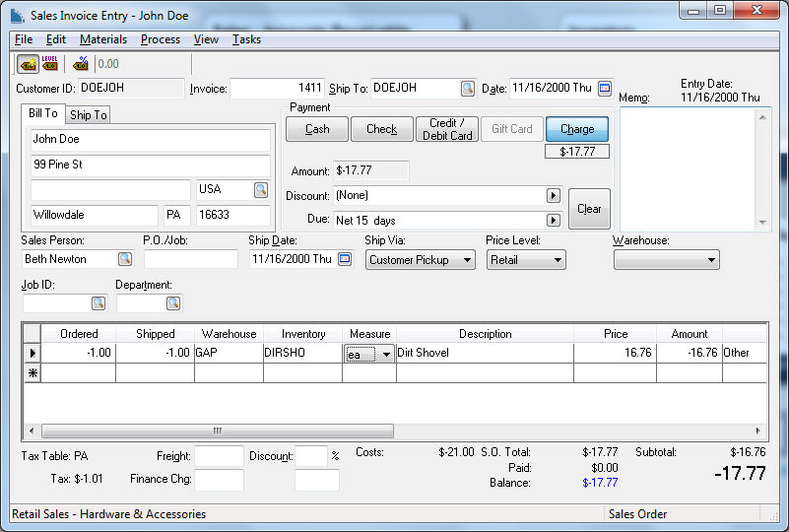
Task: Click the price LEVEL toolbar icon
Action: (50, 64)
